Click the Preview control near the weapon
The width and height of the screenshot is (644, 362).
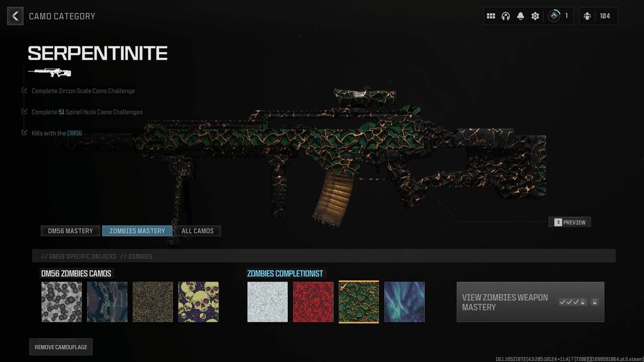point(570,222)
